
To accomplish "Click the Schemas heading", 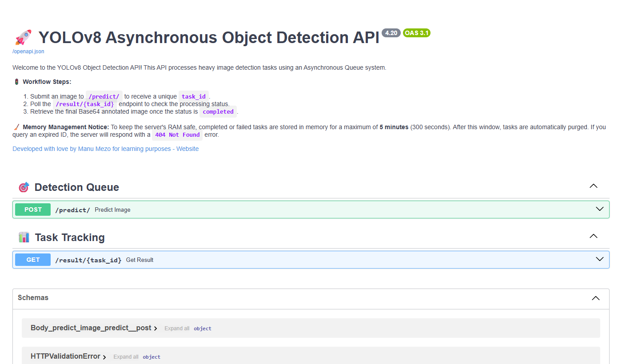I will (33, 297).
